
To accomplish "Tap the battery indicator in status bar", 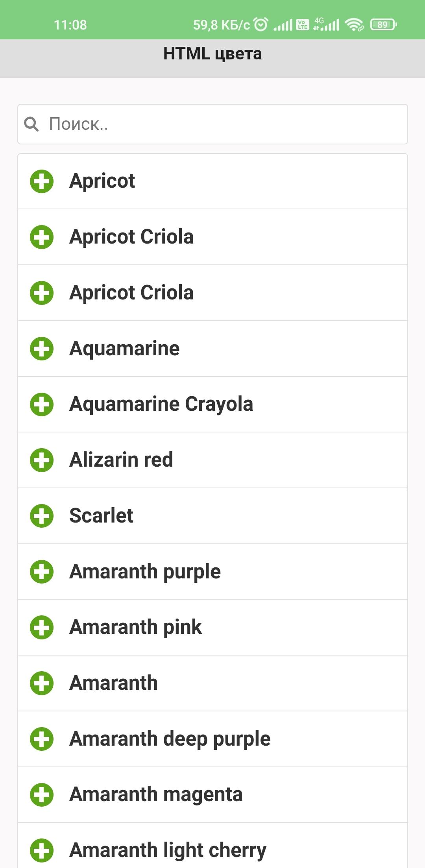I will pos(384,25).
